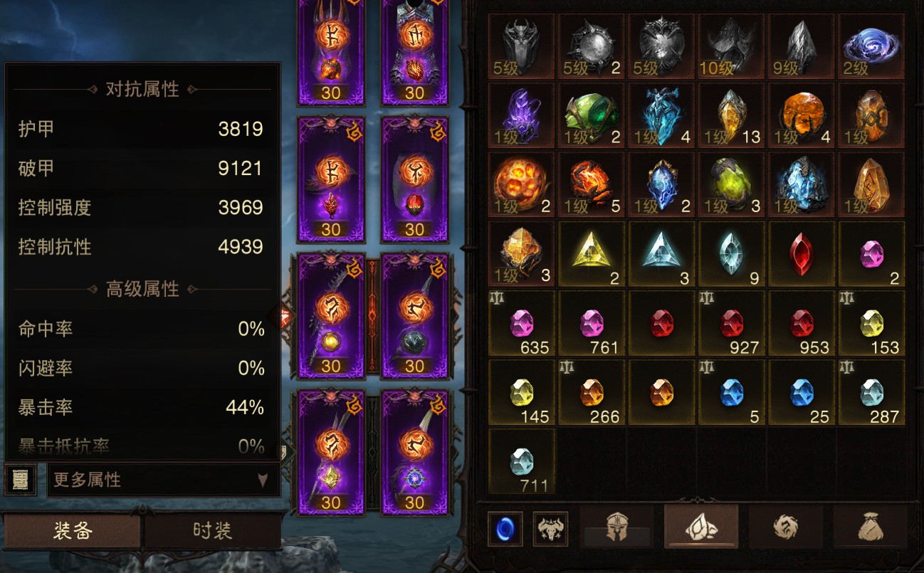Viewport: 924px width, 573px height.
Task: Switch to the 时装 tab
Action: tap(212, 531)
